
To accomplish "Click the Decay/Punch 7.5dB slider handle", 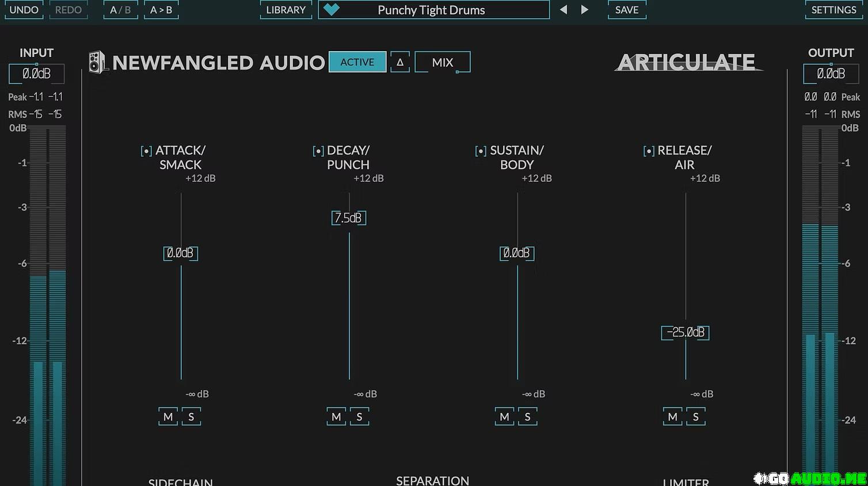I will (349, 218).
